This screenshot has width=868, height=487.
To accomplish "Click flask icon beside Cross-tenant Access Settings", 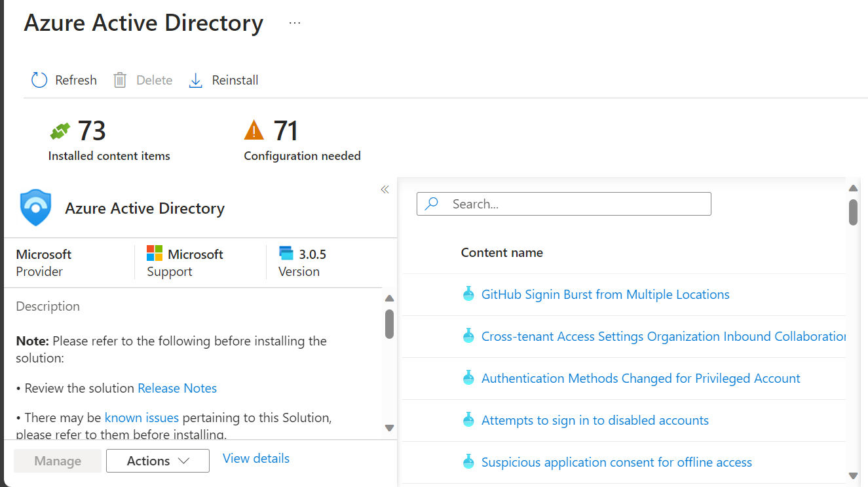I will pyautogui.click(x=468, y=336).
